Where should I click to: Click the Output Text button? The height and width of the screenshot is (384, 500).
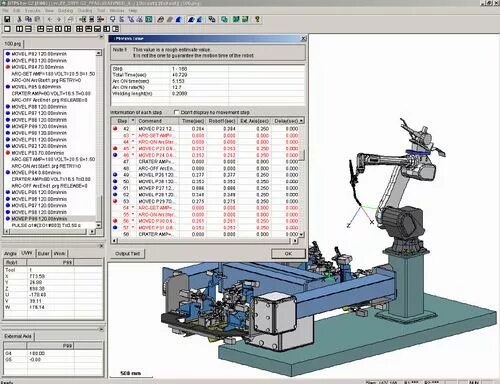tap(127, 254)
